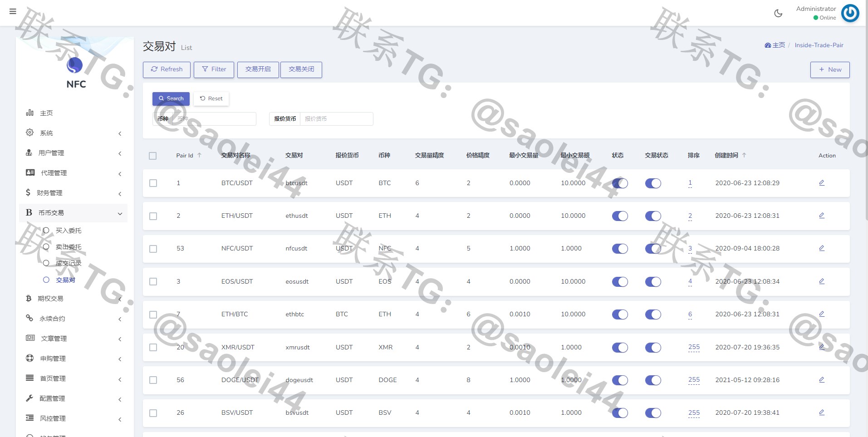This screenshot has height=437, width=868.
Task: Collapse the 币币交易 menu chevron
Action: point(120,213)
